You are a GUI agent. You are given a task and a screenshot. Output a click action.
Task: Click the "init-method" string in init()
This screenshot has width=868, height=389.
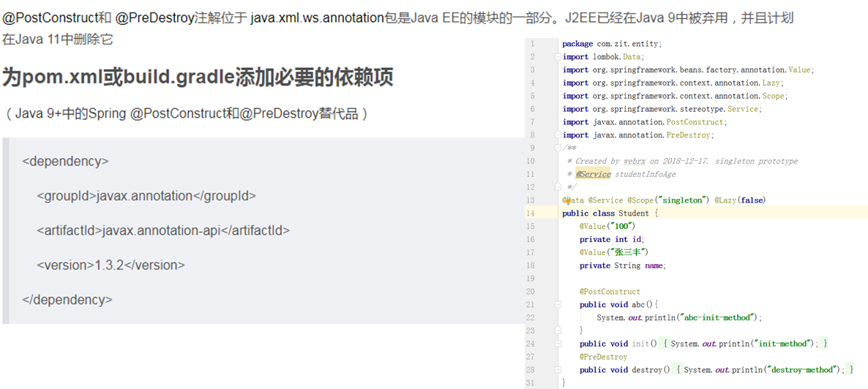(x=783, y=344)
